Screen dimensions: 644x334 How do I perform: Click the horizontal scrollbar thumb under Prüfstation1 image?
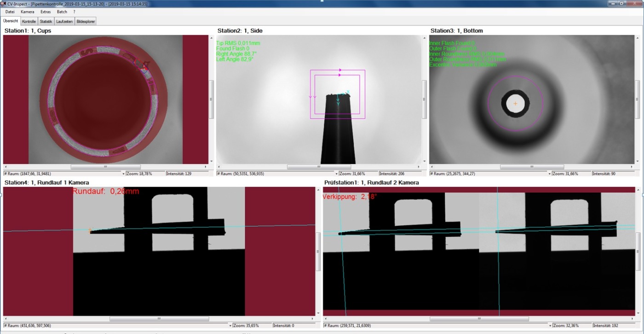(478, 319)
